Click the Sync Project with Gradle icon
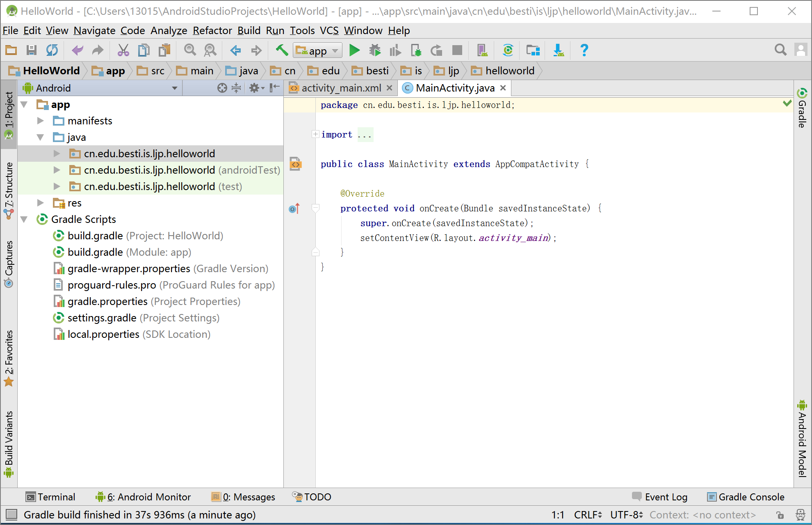The image size is (812, 525). 508,50
